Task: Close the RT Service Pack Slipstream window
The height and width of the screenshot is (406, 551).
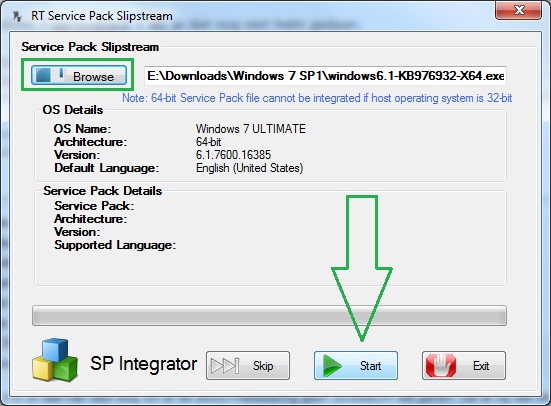Action: (x=519, y=10)
